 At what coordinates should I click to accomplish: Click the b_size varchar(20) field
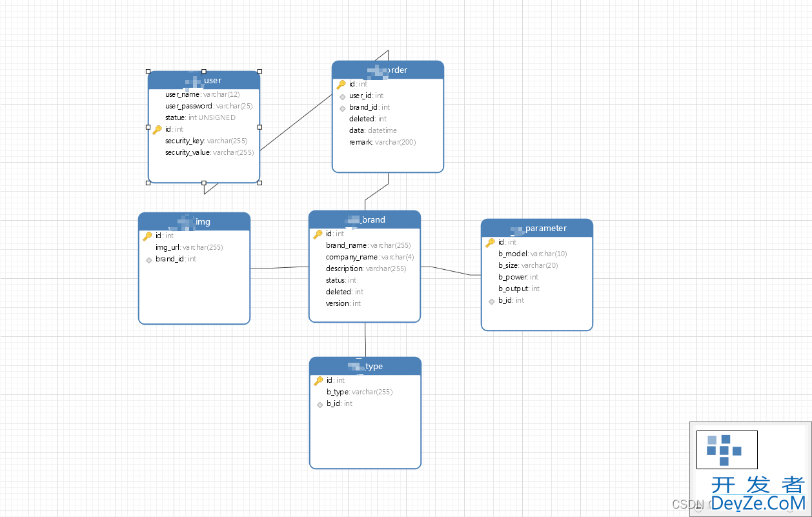point(528,265)
